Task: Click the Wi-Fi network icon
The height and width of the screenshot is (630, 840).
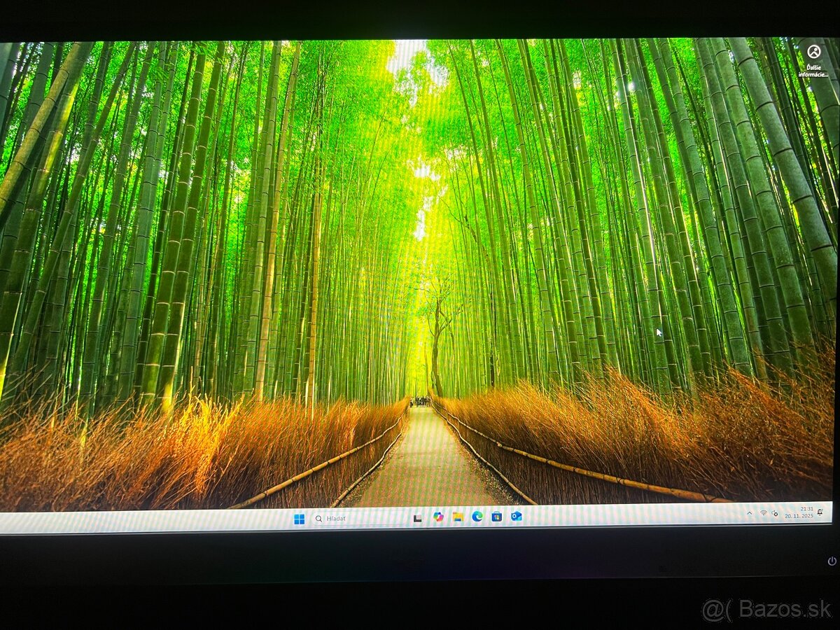Action: (x=763, y=513)
